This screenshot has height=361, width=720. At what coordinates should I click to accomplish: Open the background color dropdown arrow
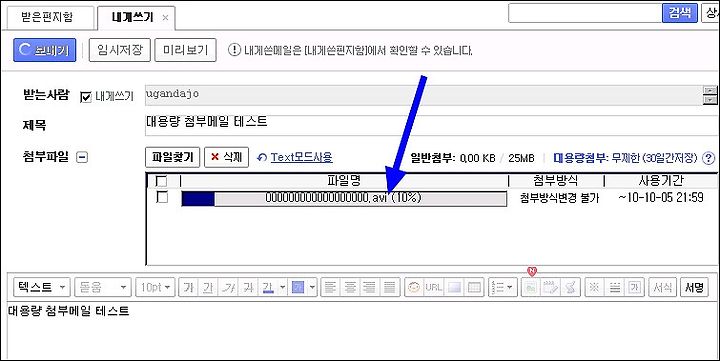313,288
